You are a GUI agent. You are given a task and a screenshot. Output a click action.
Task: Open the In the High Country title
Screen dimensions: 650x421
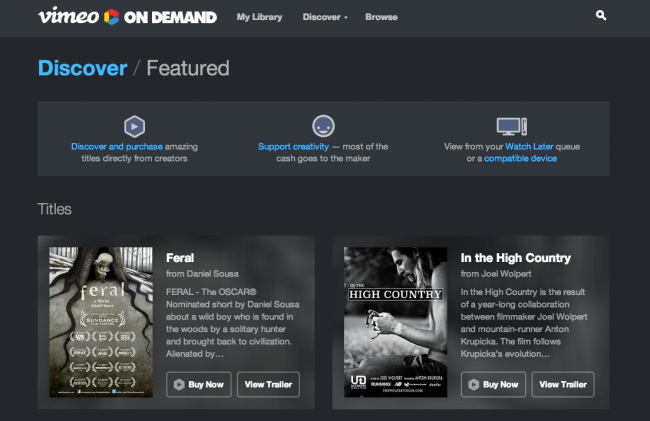(x=516, y=258)
